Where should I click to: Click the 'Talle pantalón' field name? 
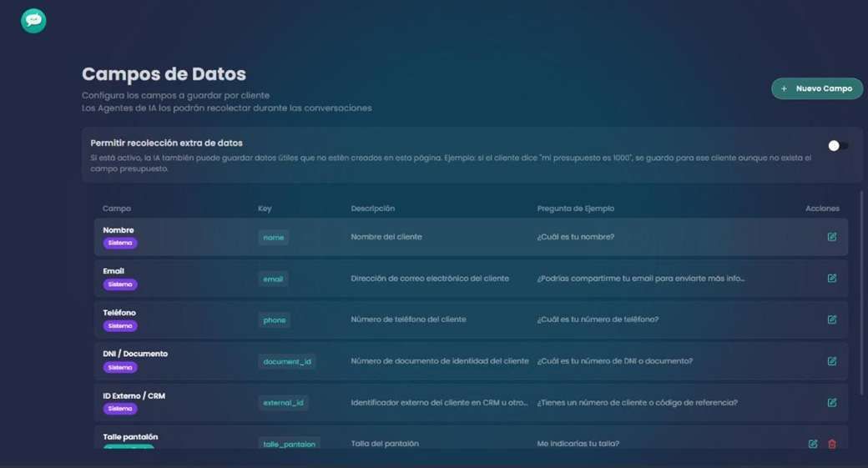pyautogui.click(x=130, y=437)
